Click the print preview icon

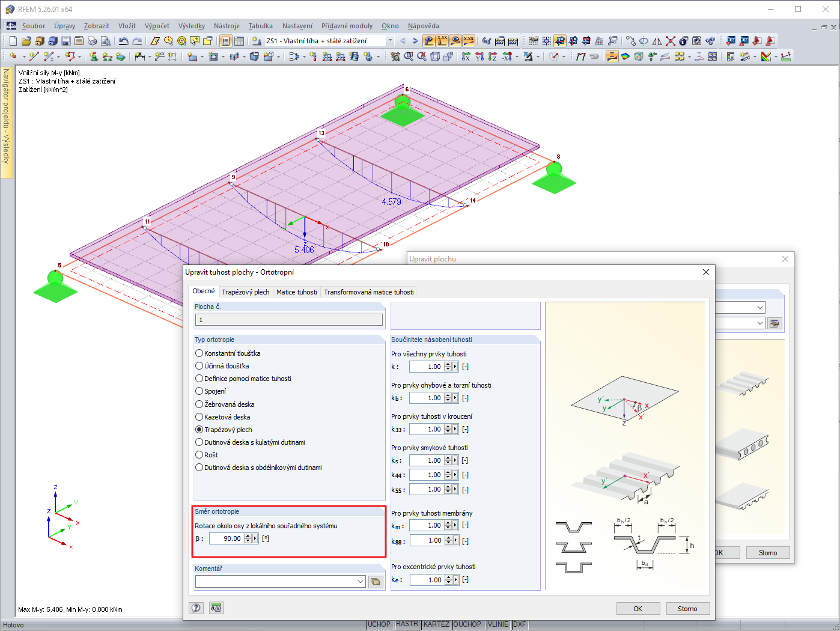pyautogui.click(x=106, y=41)
